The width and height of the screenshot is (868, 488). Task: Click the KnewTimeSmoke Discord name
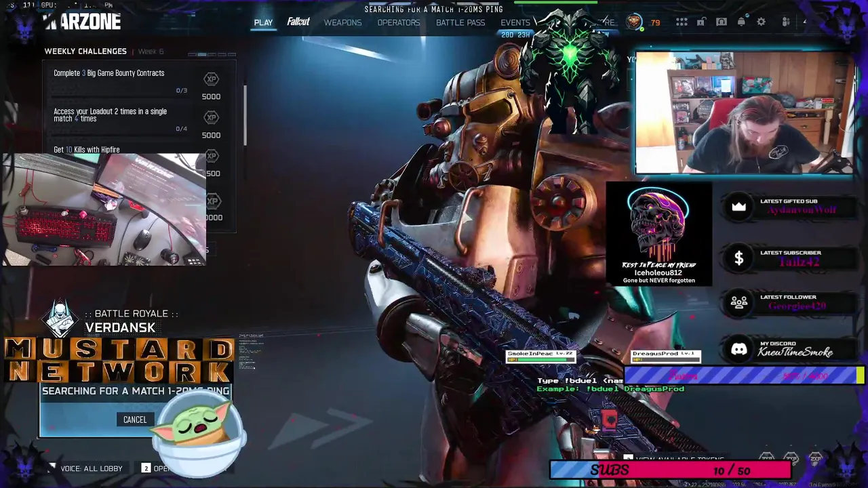pyautogui.click(x=795, y=352)
